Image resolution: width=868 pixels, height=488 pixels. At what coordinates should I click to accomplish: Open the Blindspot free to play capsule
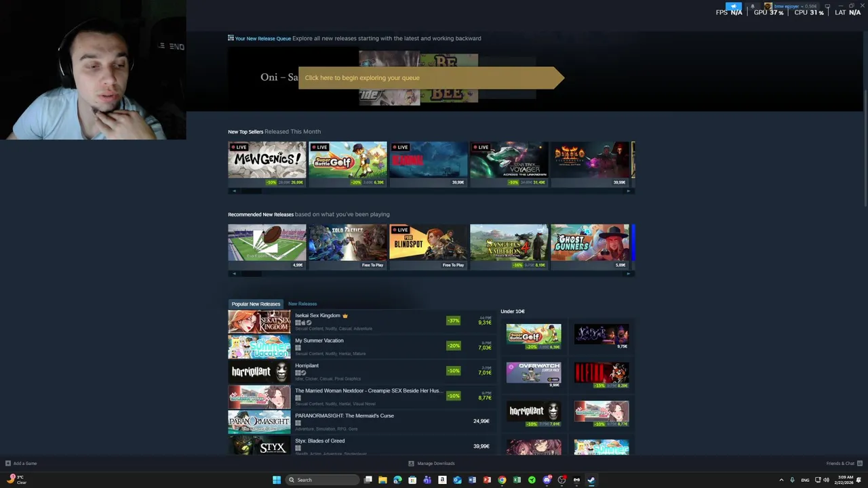pos(428,247)
